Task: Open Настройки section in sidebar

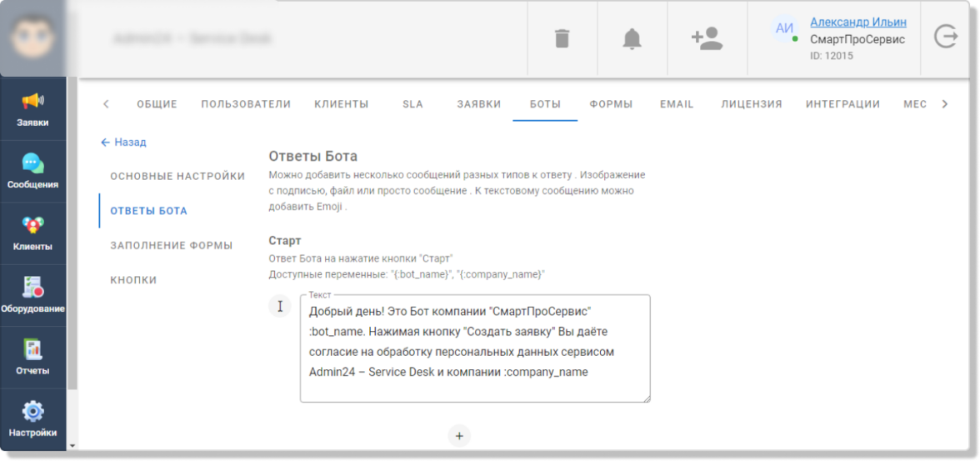Action: (33, 418)
